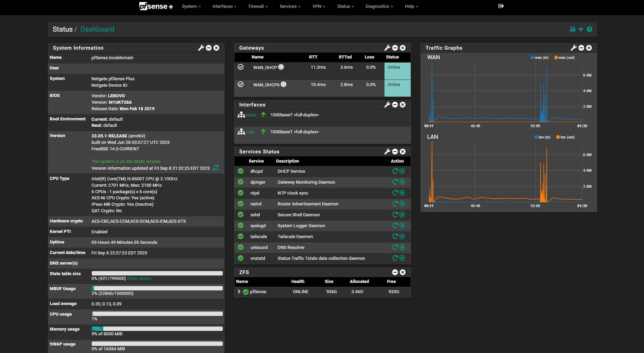Refresh version information icon
The width and height of the screenshot is (644, 353).
[216, 168]
